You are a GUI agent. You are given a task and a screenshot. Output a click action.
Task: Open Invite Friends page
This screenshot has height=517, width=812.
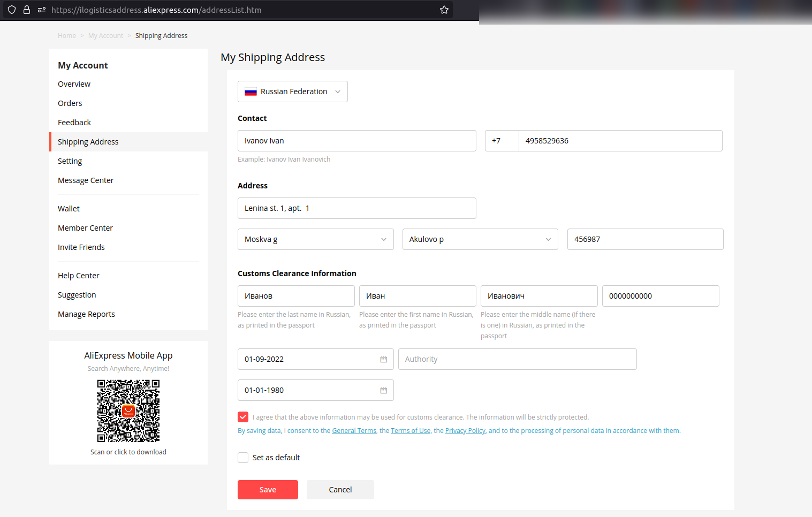81,247
